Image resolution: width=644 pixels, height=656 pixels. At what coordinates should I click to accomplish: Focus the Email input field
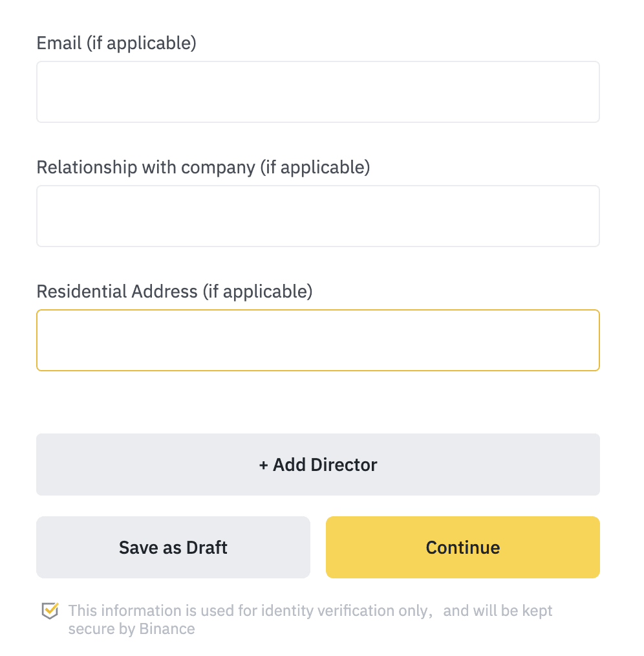[x=318, y=92]
